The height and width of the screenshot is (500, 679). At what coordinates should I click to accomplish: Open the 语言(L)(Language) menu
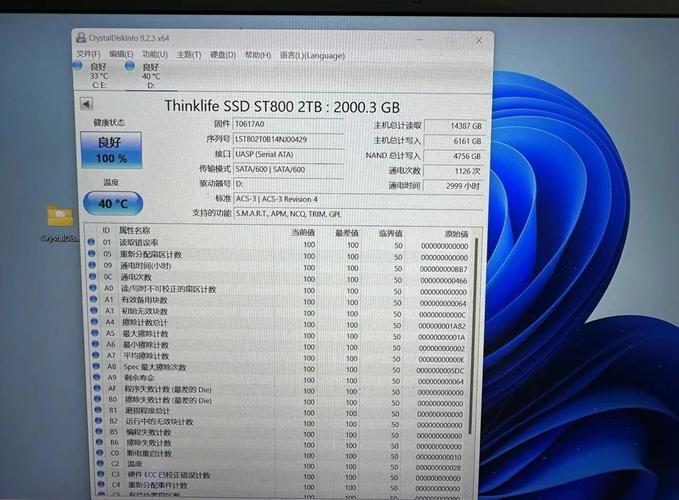point(312,55)
